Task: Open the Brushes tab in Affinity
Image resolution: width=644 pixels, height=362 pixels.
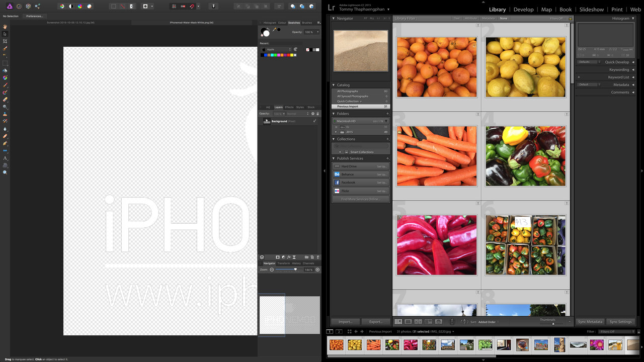Action: point(307,23)
